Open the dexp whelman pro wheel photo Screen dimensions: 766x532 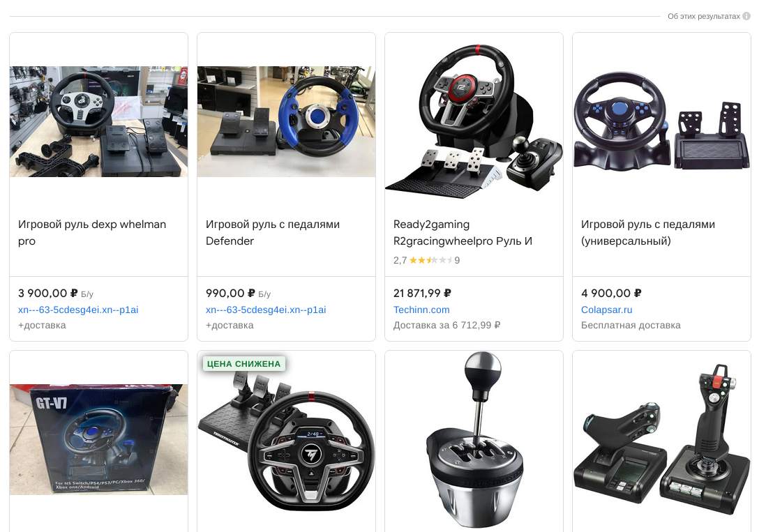[98, 121]
